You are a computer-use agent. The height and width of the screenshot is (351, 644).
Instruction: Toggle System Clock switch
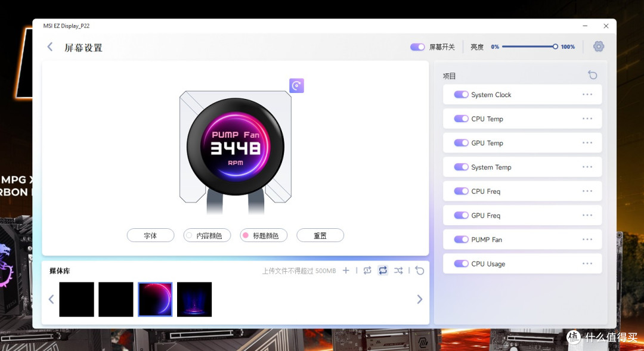coord(461,94)
